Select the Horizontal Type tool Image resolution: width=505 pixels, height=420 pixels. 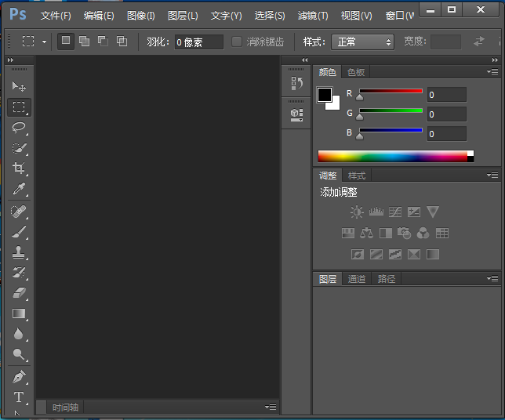click(x=20, y=397)
